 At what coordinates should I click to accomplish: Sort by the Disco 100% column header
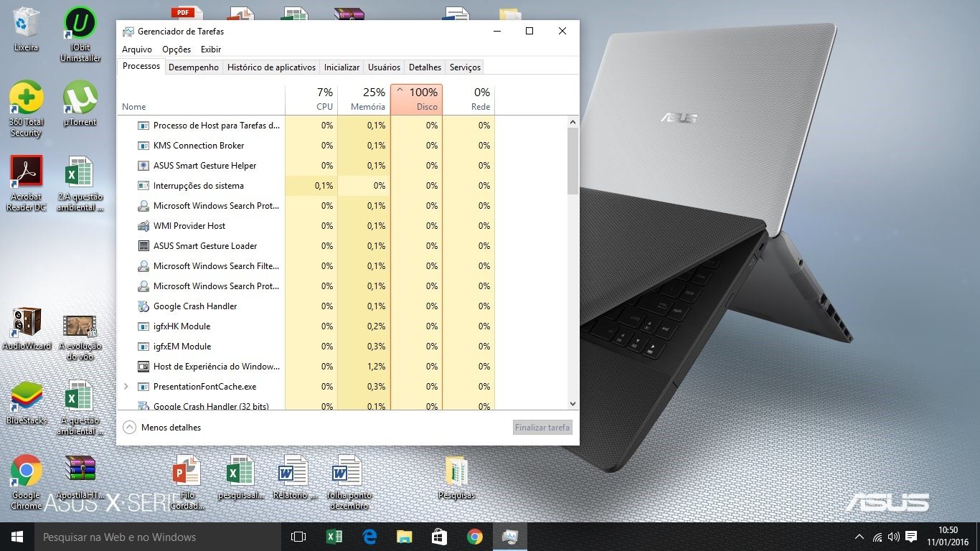[416, 100]
